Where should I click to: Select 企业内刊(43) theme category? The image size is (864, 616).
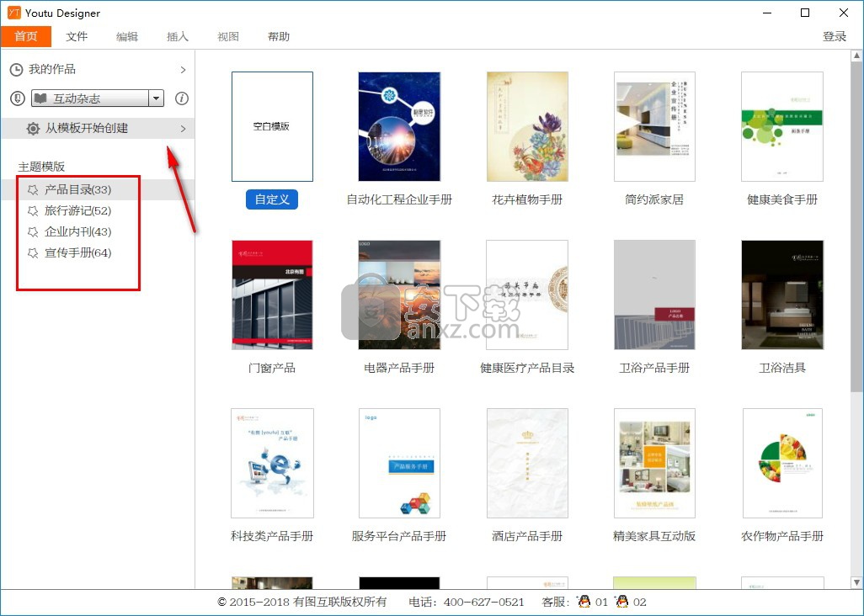[x=77, y=231]
